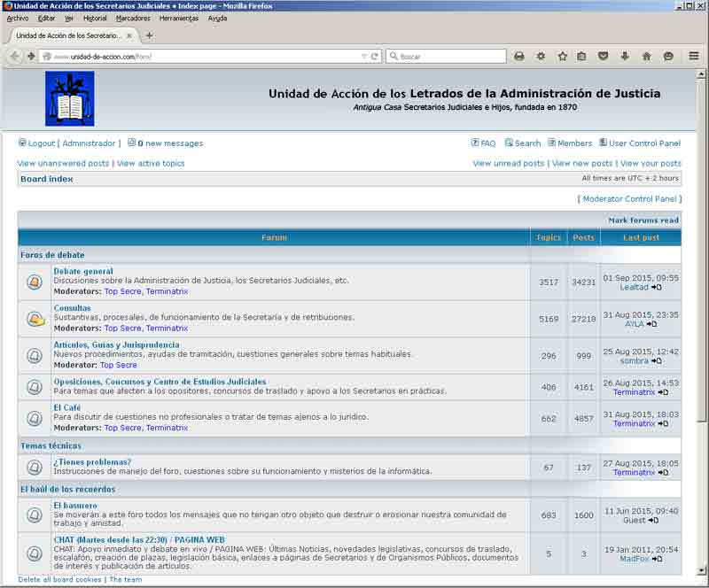709x588 pixels.
Task: Open the Members list via its icon
Action: (549, 143)
